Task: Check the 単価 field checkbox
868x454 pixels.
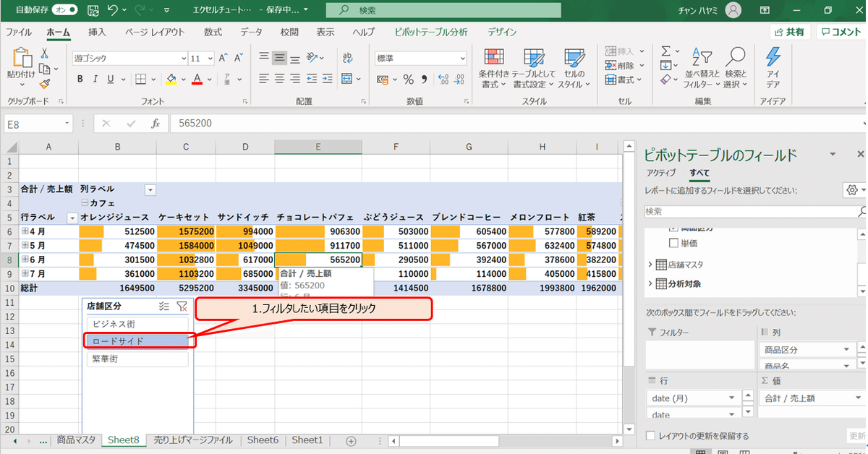Action: (673, 244)
